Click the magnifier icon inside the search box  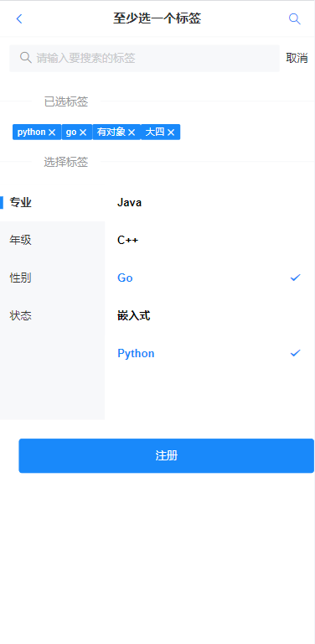pyautogui.click(x=25, y=58)
